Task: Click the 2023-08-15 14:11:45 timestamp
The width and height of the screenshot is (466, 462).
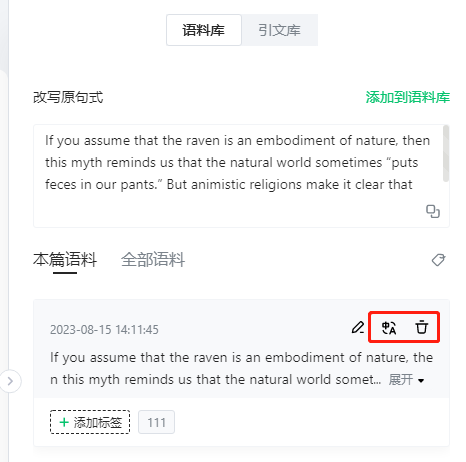Action: tap(104, 330)
